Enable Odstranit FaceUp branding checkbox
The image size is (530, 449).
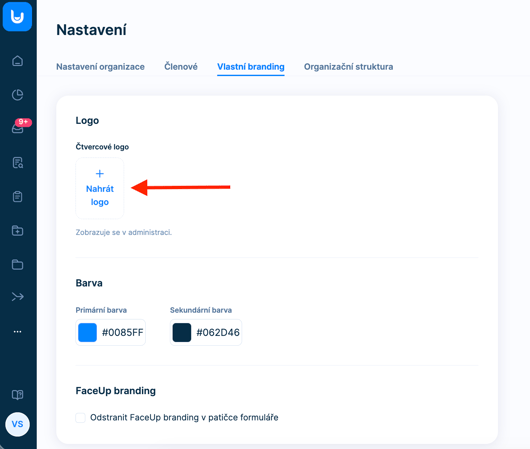pos(80,418)
